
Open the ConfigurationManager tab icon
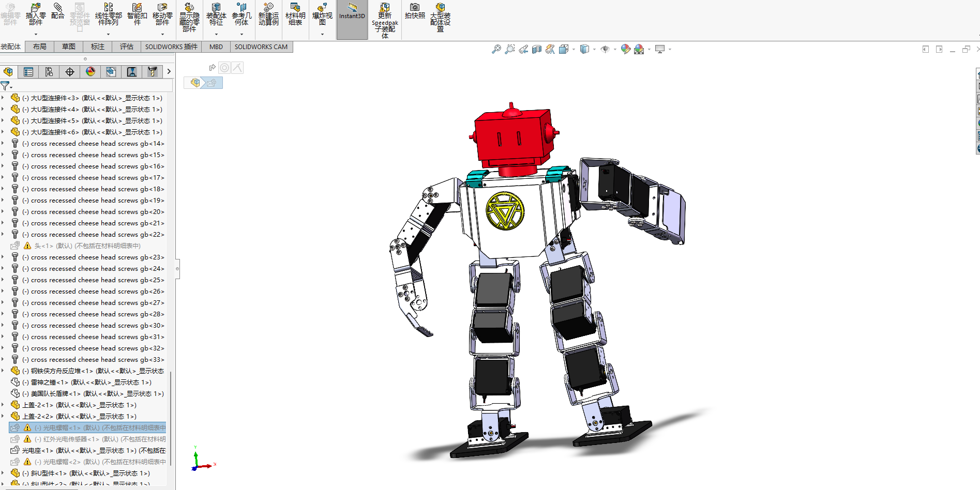point(49,72)
